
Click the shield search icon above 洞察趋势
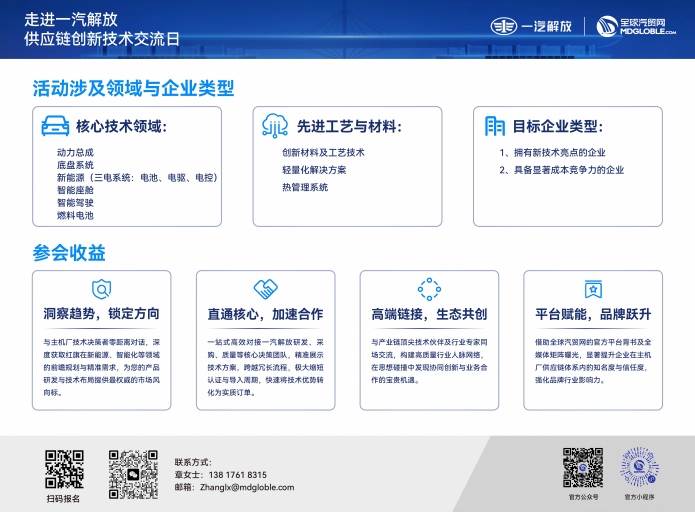click(x=102, y=289)
